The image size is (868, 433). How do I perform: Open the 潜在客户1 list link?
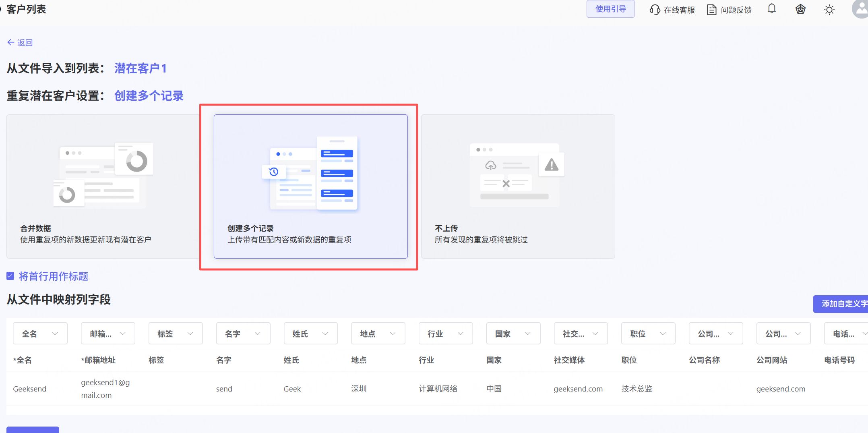click(140, 68)
